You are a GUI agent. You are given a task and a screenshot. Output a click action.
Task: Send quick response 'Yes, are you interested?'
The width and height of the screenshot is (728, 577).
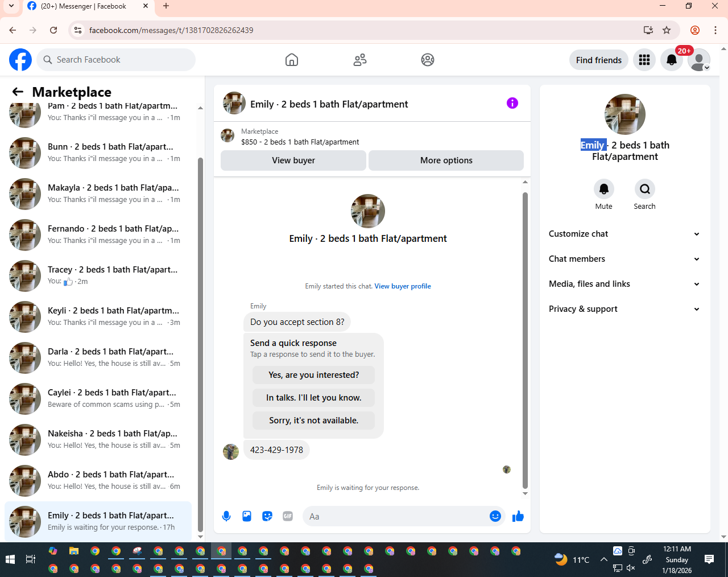click(314, 375)
